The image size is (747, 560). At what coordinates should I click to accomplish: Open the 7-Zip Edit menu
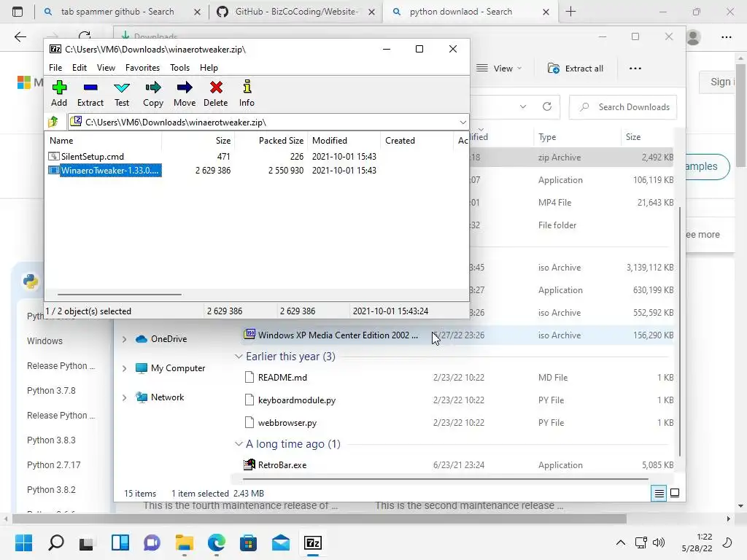tap(80, 68)
